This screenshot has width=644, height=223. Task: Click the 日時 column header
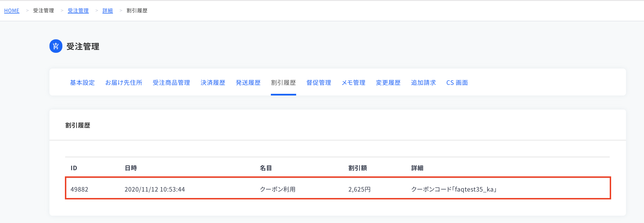click(x=131, y=168)
